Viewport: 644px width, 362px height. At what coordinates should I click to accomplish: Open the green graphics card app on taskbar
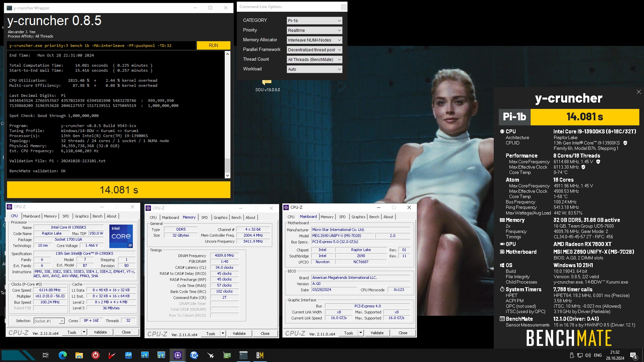click(x=227, y=355)
